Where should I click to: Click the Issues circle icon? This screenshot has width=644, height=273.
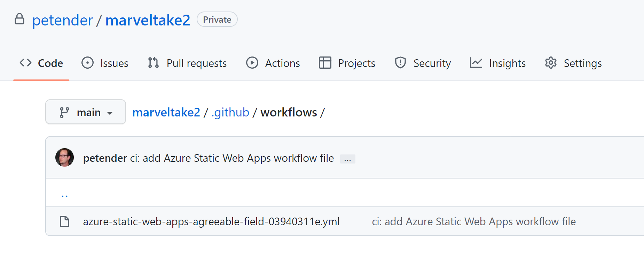coord(87,63)
